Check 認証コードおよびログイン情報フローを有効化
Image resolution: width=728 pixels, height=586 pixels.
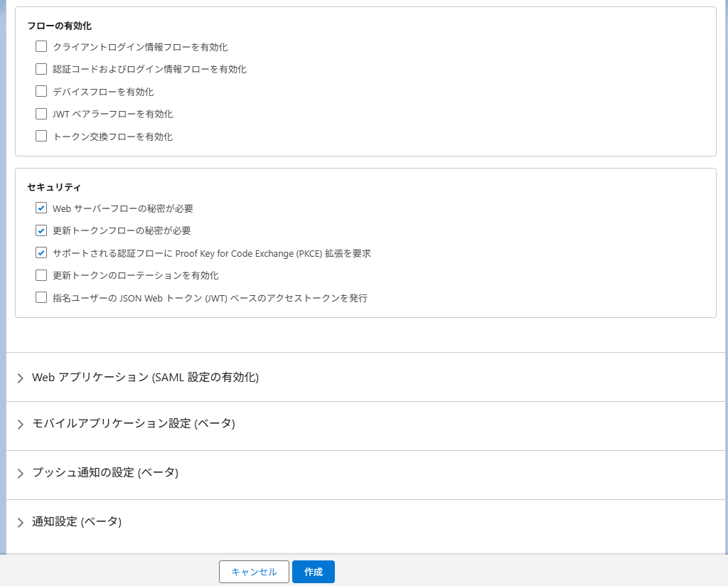tap(41, 69)
